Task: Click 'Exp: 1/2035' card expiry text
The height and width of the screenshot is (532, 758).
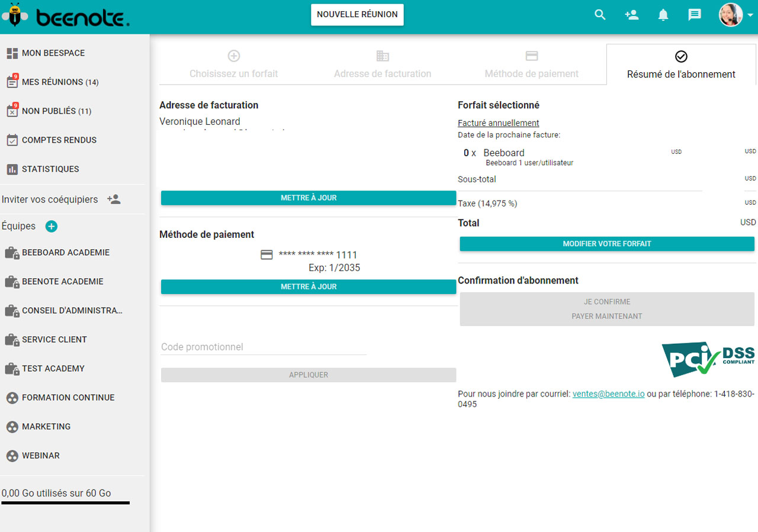Action: pyautogui.click(x=335, y=268)
